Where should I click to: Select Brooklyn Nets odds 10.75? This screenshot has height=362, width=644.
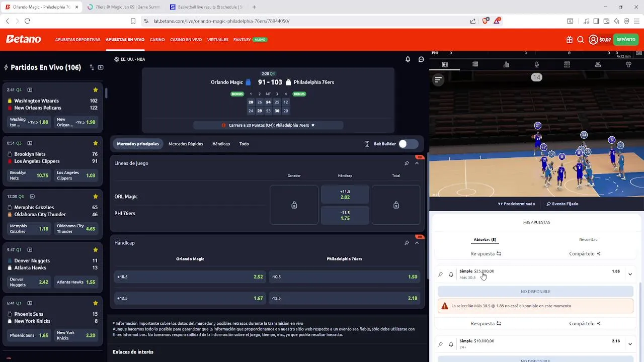[28, 175]
